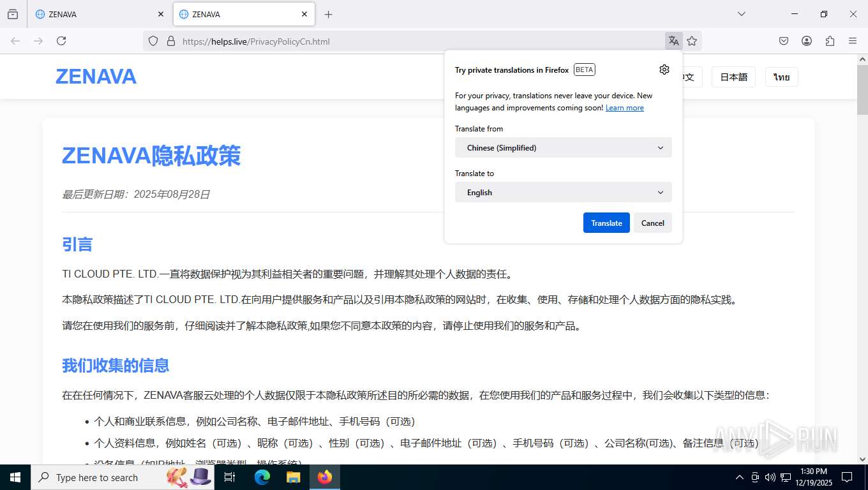868x490 pixels.
Task: Cancel the translation popup
Action: (652, 223)
